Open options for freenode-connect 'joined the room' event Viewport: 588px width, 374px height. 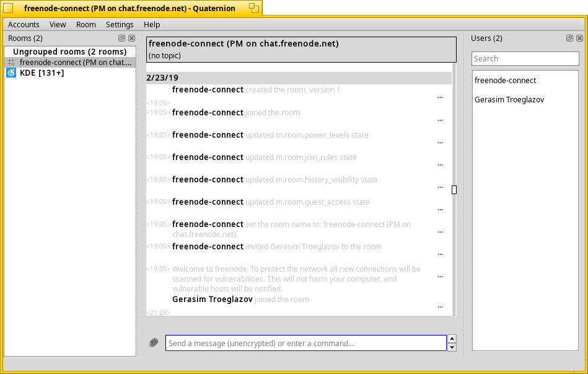(441, 120)
